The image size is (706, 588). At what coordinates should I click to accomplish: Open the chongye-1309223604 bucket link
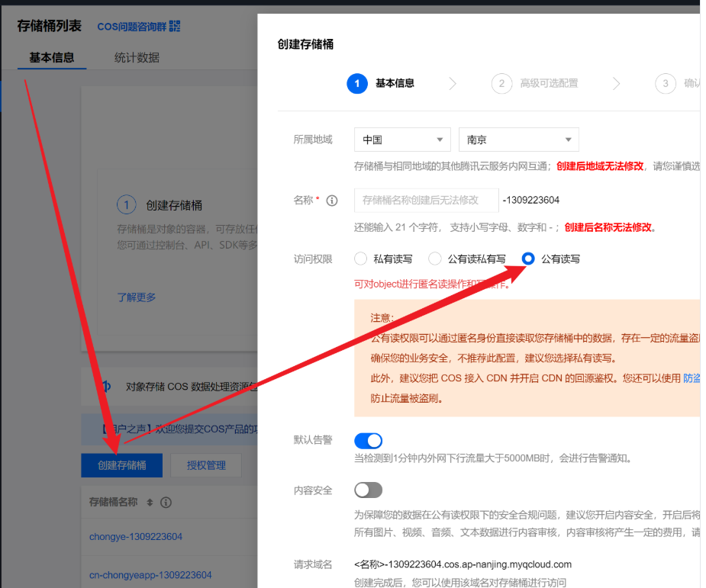136,537
